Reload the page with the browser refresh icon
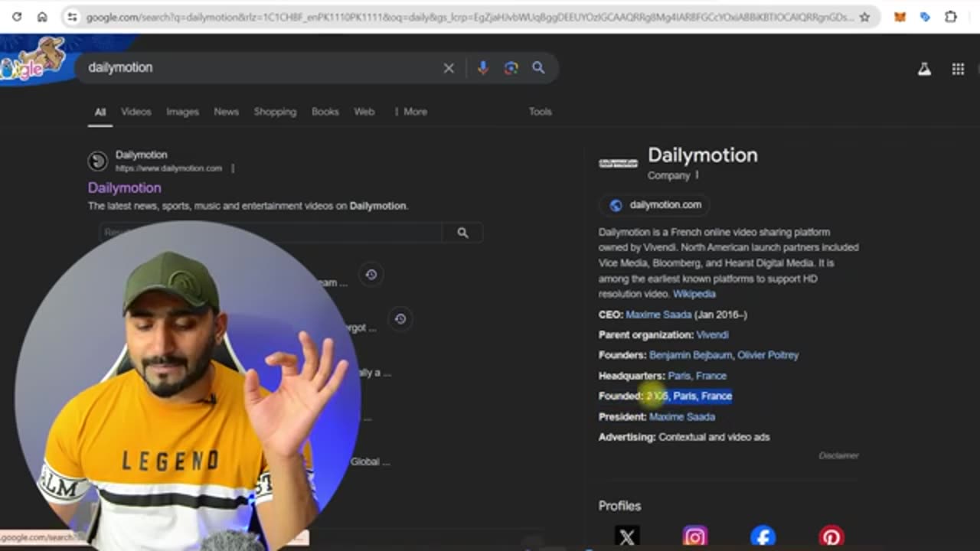 (x=17, y=17)
